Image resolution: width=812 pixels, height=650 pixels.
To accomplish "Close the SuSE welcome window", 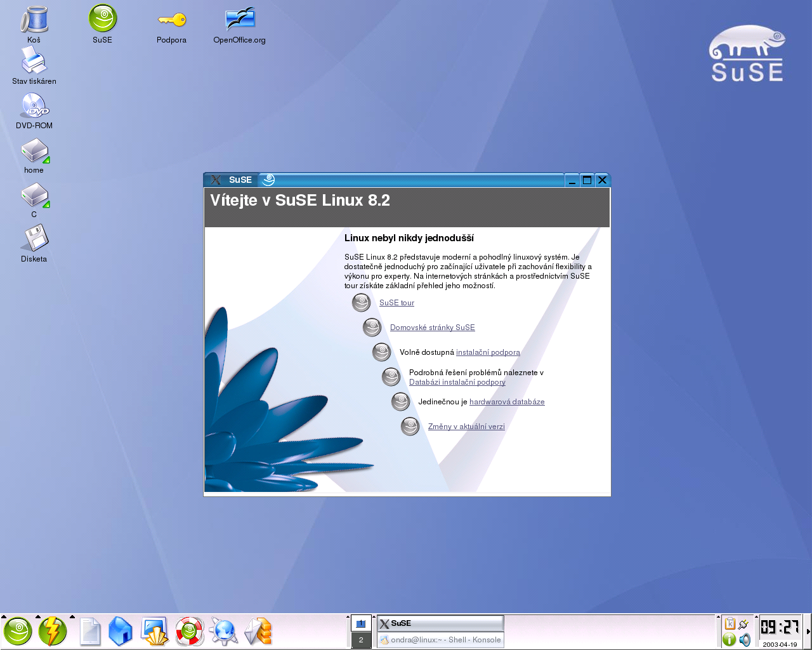I will [x=603, y=180].
